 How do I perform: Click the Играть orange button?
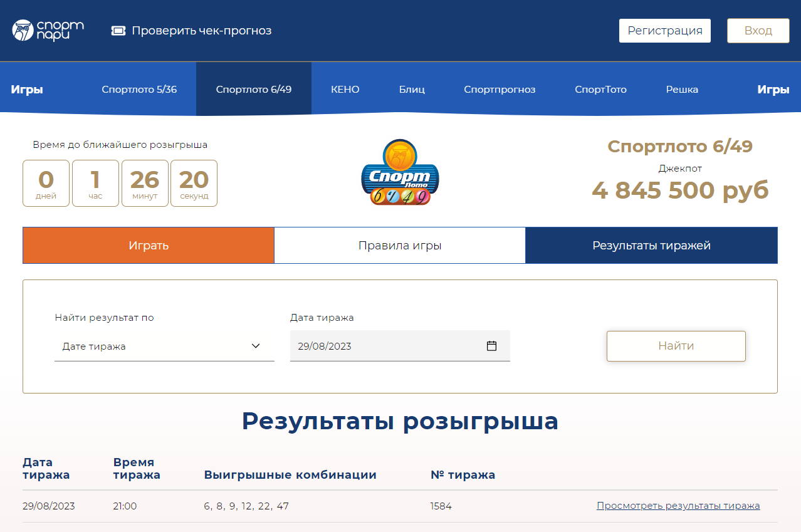149,245
